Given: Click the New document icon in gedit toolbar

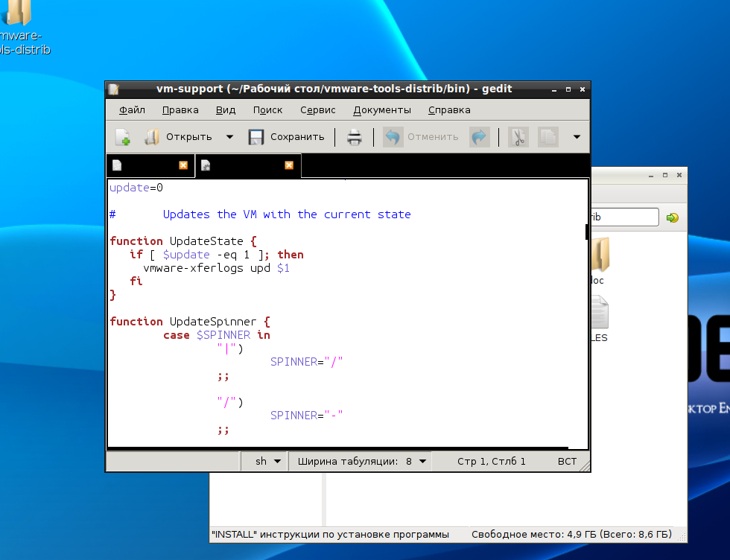Looking at the screenshot, I should tap(123, 137).
